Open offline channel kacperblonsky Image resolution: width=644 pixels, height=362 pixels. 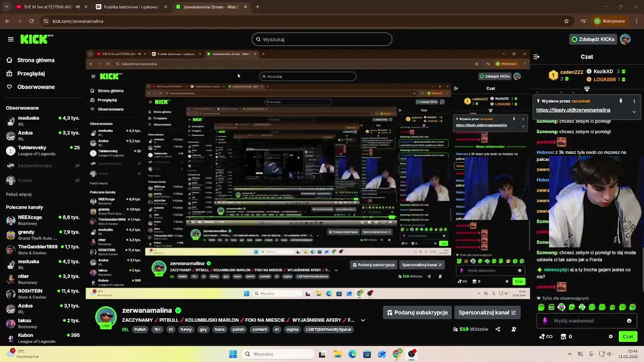(x=43, y=165)
